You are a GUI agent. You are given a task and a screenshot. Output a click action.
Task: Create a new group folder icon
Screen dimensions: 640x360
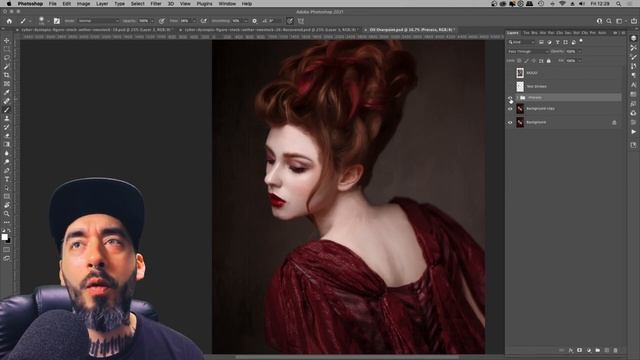[x=598, y=350]
